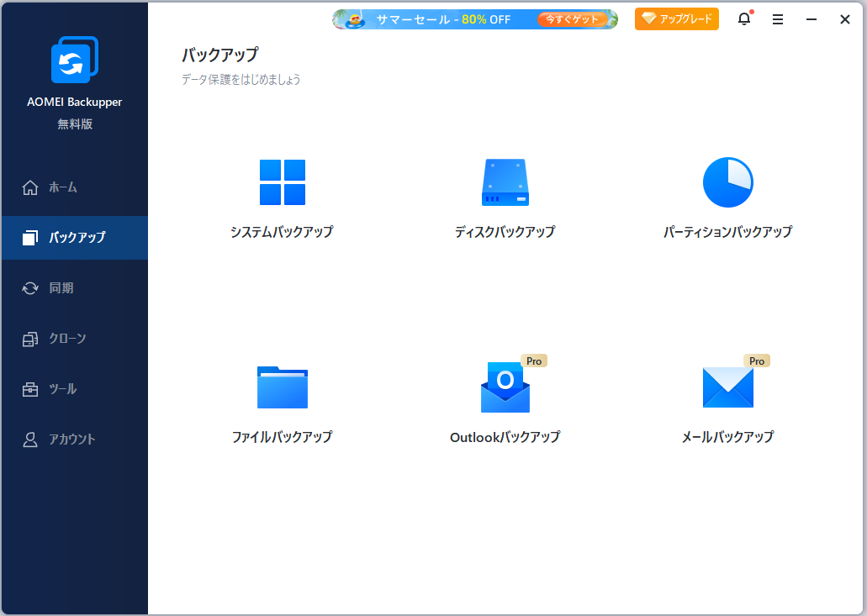
Task: Open the アカウント tab label
Action: pos(71,440)
